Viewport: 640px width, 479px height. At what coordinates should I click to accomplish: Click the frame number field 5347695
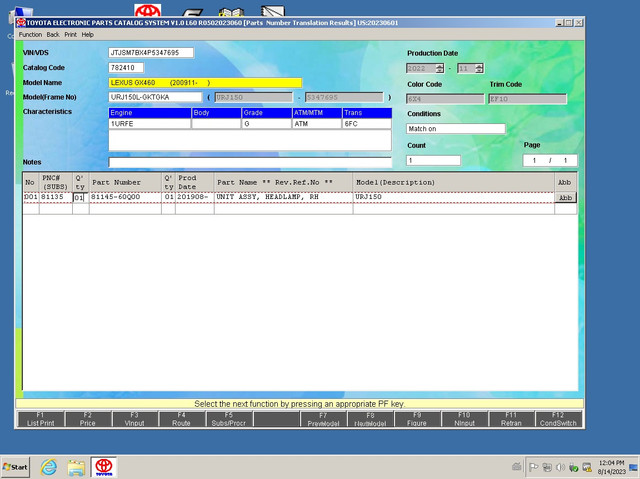click(344, 98)
